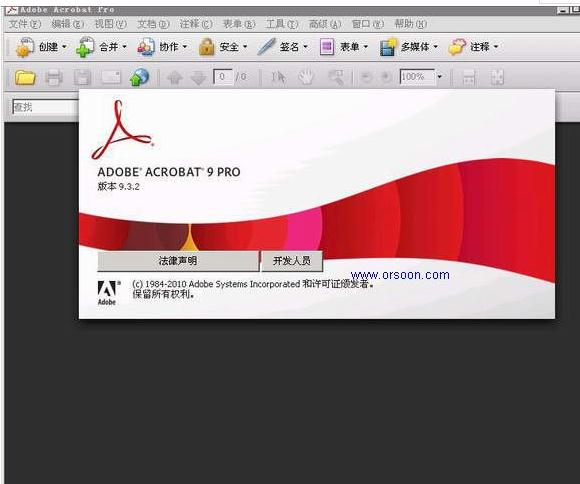The width and height of the screenshot is (580, 484).
Task: Click the Comment (注释) bubble icon
Action: click(x=457, y=47)
